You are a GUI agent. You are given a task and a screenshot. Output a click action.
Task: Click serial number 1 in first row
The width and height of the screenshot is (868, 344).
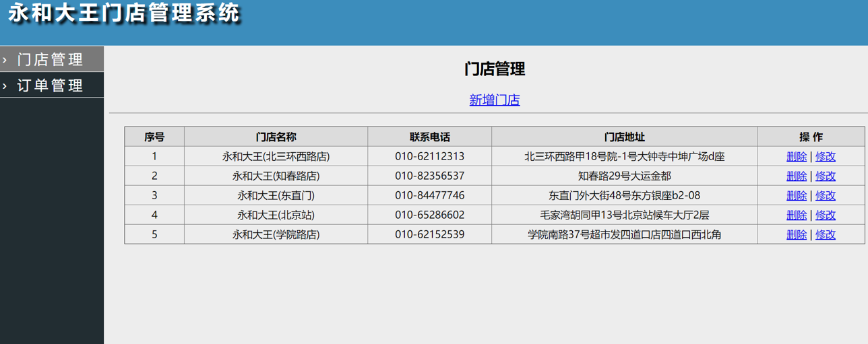pos(154,156)
